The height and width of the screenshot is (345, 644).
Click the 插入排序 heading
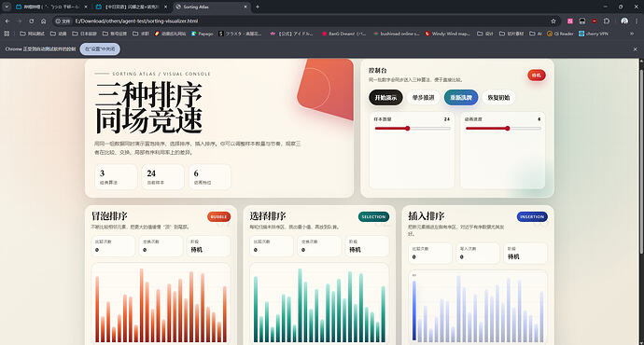click(427, 215)
